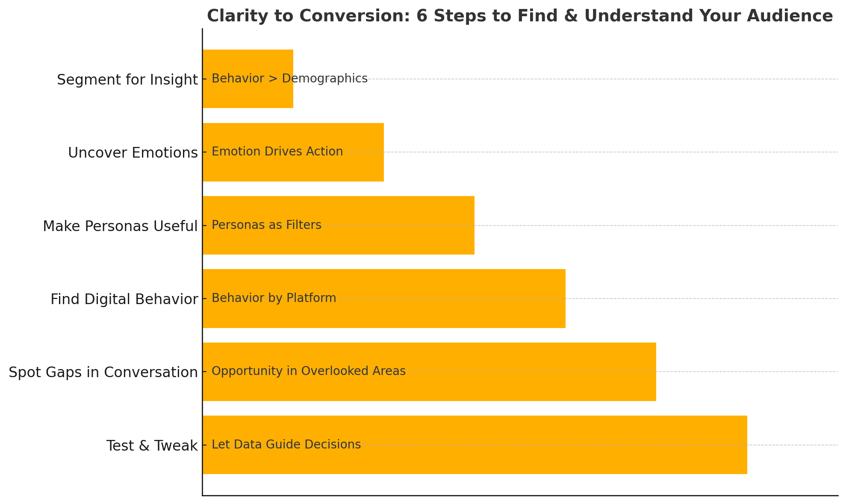Click the Opportunity in Overlooked Areas text
This screenshot has width=846, height=504.
click(x=308, y=371)
